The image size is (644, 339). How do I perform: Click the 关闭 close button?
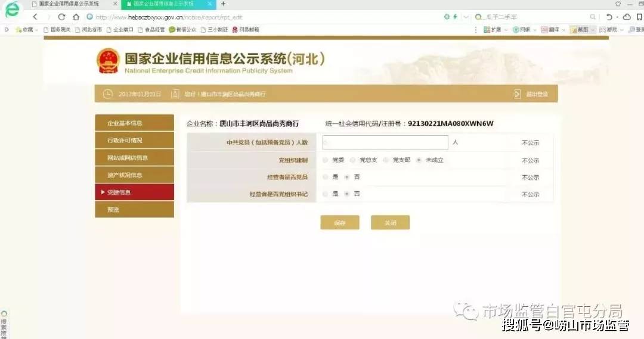coord(390,223)
